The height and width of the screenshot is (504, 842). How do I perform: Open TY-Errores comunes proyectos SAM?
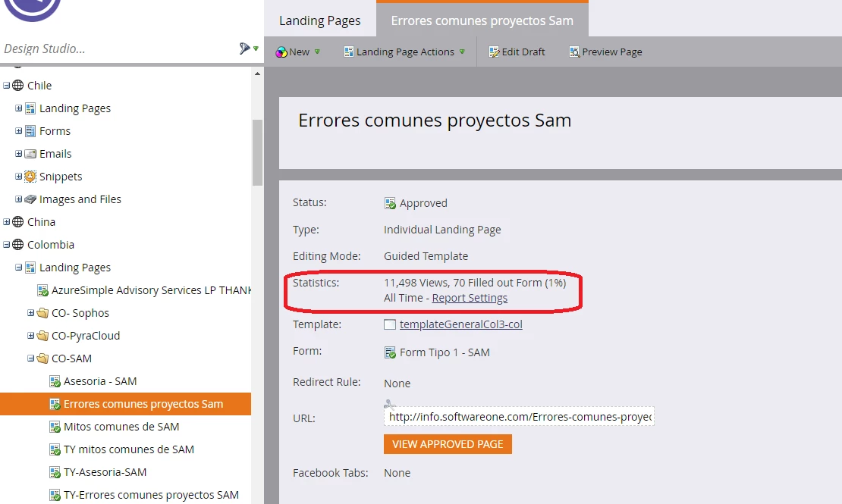click(x=151, y=495)
